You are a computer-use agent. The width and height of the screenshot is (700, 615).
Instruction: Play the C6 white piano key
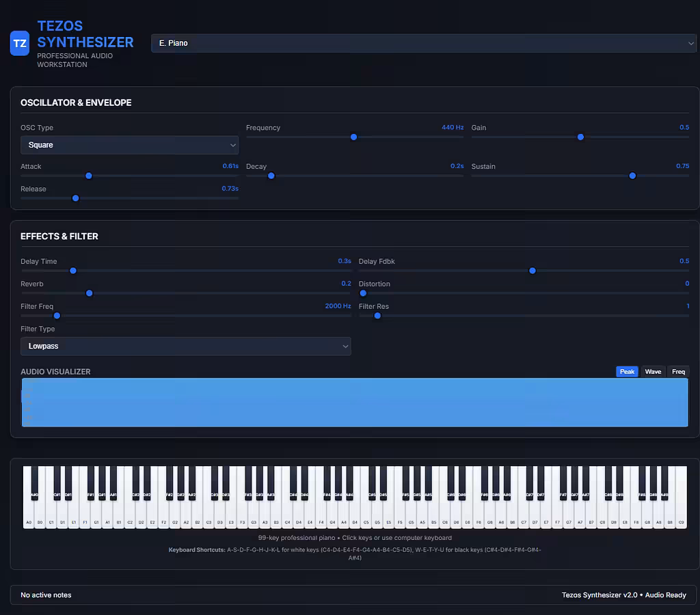pos(444,514)
